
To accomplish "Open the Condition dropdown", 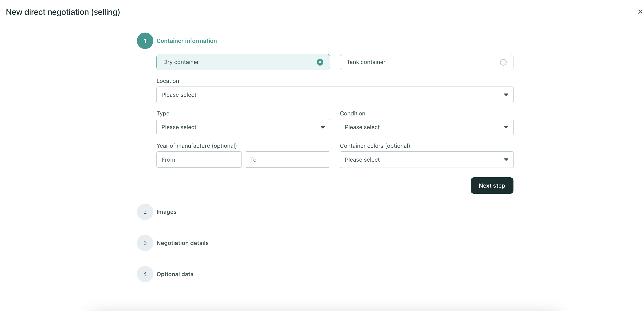I will pyautogui.click(x=427, y=127).
